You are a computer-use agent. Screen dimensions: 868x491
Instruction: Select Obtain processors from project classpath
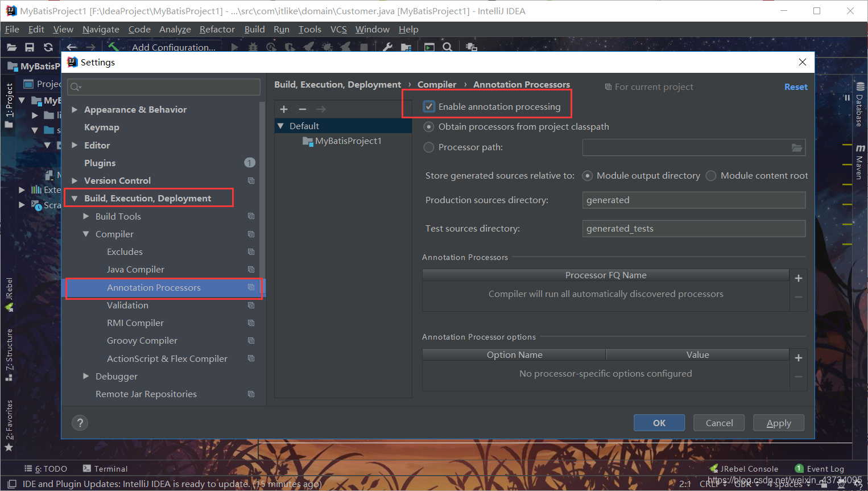[429, 126]
